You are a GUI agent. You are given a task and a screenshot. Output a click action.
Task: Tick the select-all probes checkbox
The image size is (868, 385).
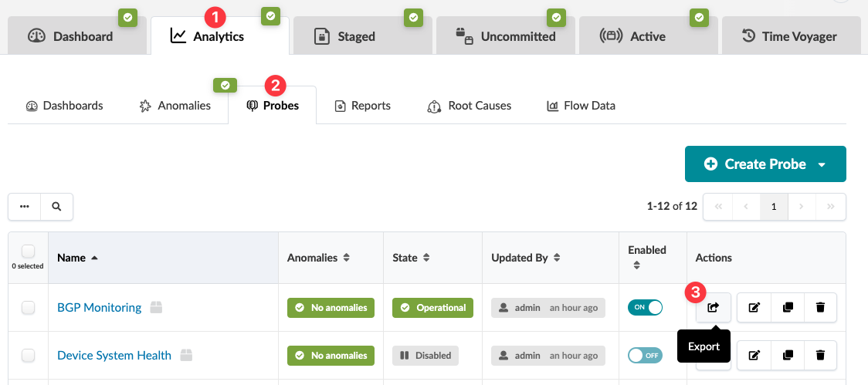point(28,251)
